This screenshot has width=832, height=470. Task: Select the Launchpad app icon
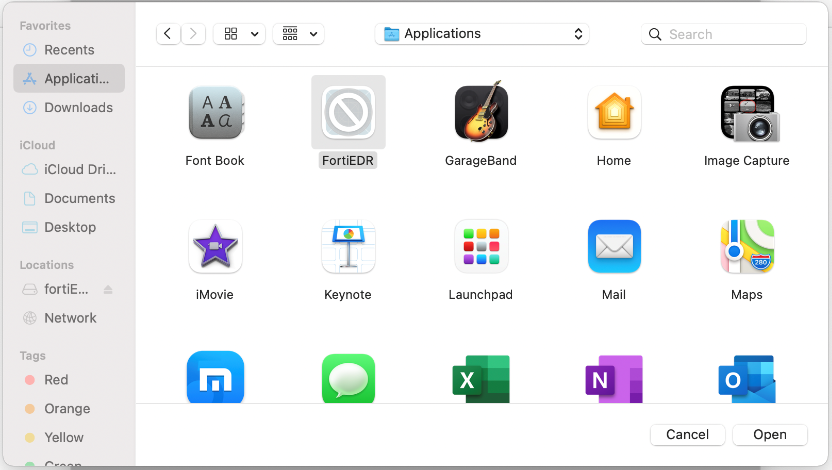point(481,246)
